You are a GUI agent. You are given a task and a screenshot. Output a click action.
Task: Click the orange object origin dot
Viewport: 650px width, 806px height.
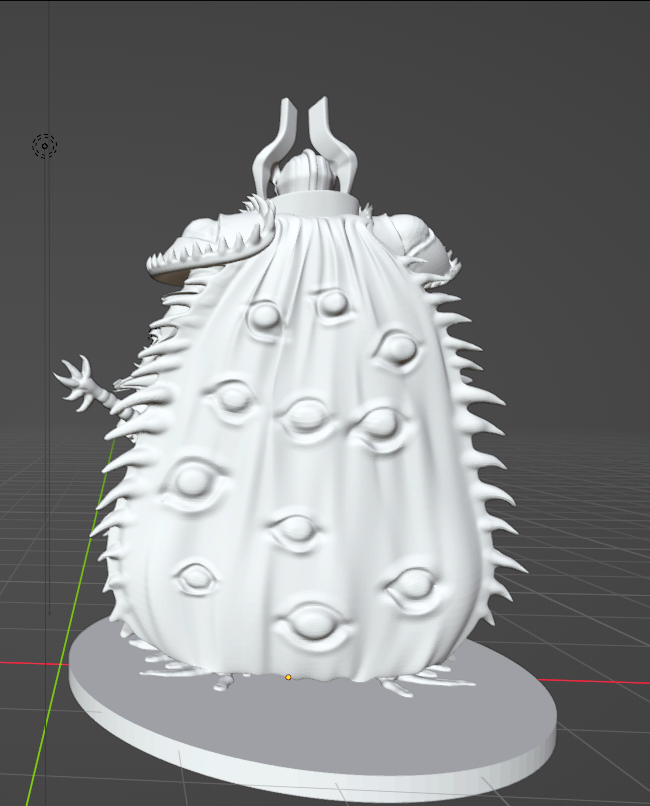point(288,677)
